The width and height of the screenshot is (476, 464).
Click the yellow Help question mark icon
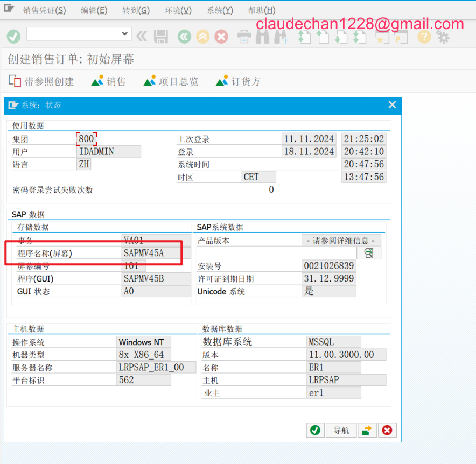tap(424, 37)
